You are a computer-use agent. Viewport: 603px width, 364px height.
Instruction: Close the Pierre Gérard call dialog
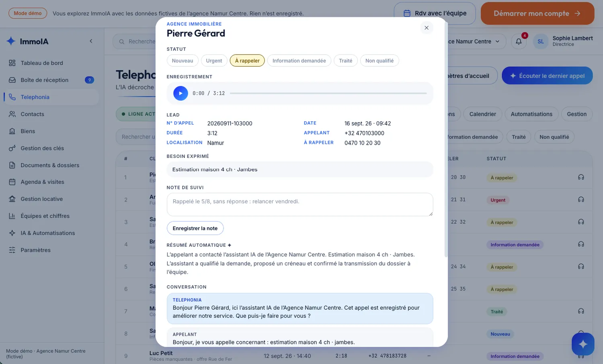(427, 28)
